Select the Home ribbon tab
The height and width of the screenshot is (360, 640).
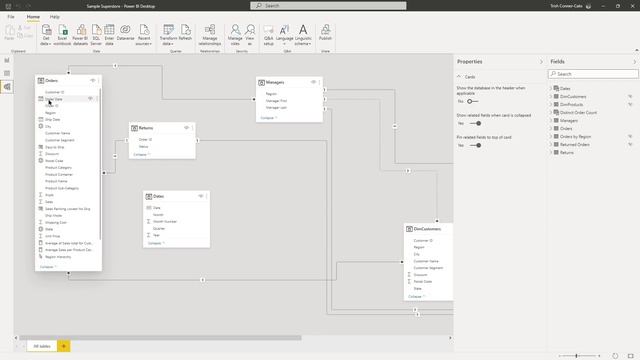[x=33, y=17]
